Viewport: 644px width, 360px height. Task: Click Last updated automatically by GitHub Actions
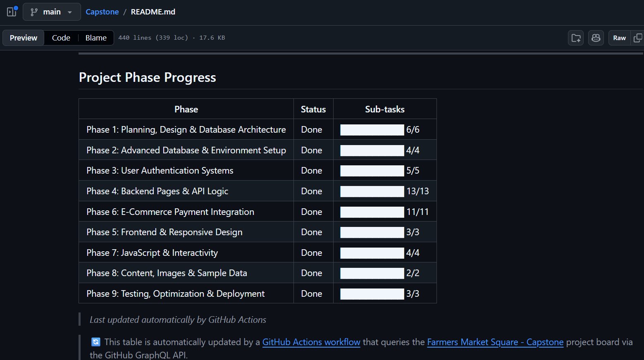(x=178, y=320)
